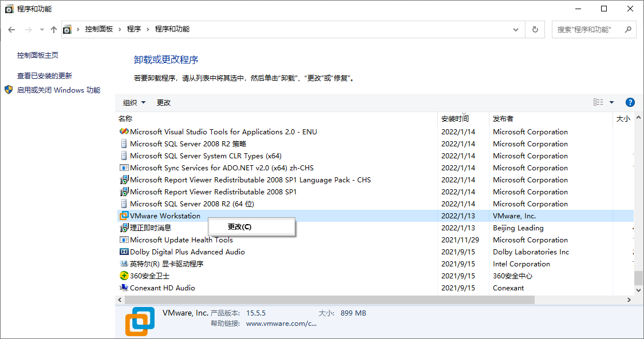
Task: Click the address bar Control Panel icon
Action: coord(68,30)
